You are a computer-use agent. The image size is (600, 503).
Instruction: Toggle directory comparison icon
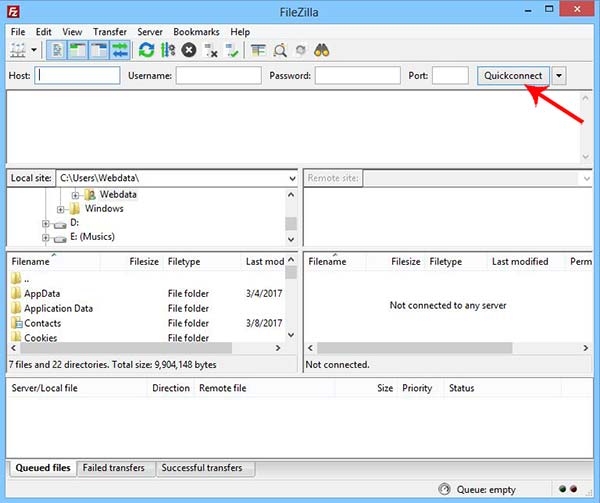pyautogui.click(x=280, y=50)
